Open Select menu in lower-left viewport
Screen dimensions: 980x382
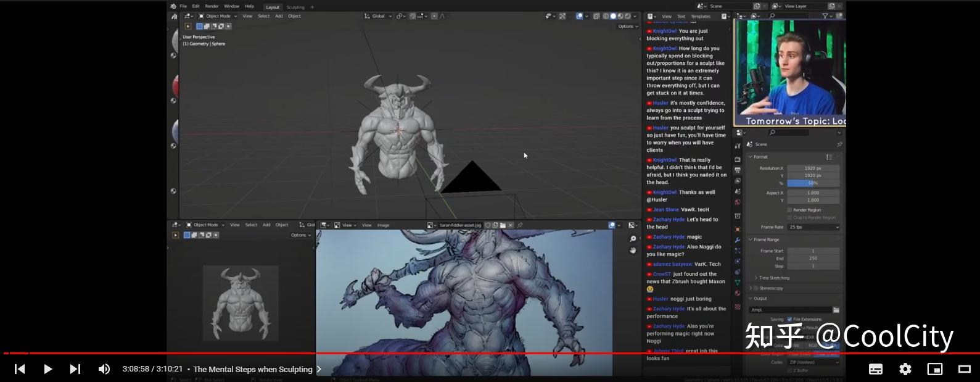point(251,225)
